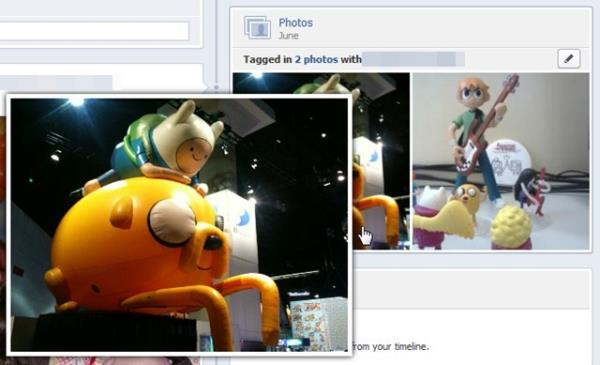600x365 pixels.
Task: Click the empty input field at top left
Action: tap(94, 31)
